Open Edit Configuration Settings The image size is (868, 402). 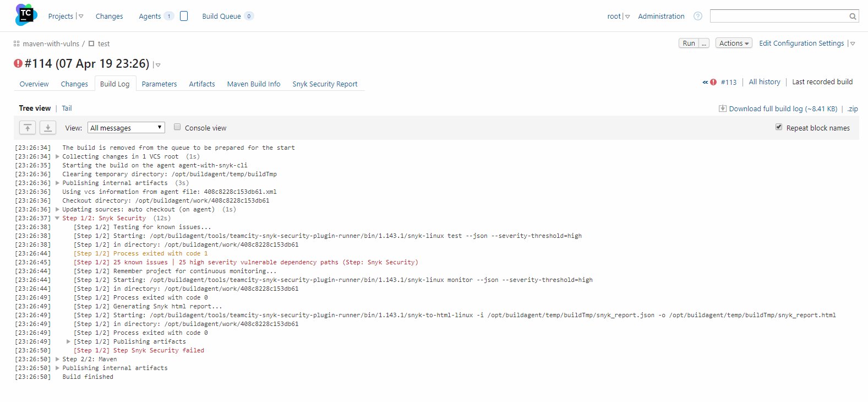coord(801,43)
